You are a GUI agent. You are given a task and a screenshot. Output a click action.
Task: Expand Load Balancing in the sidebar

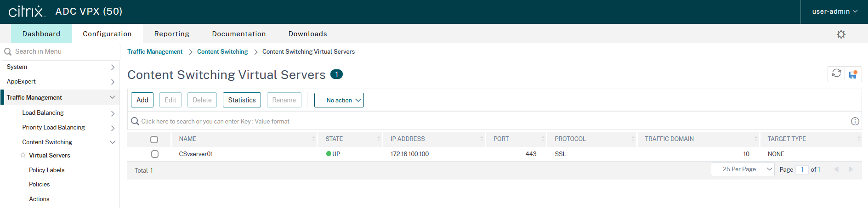click(113, 113)
